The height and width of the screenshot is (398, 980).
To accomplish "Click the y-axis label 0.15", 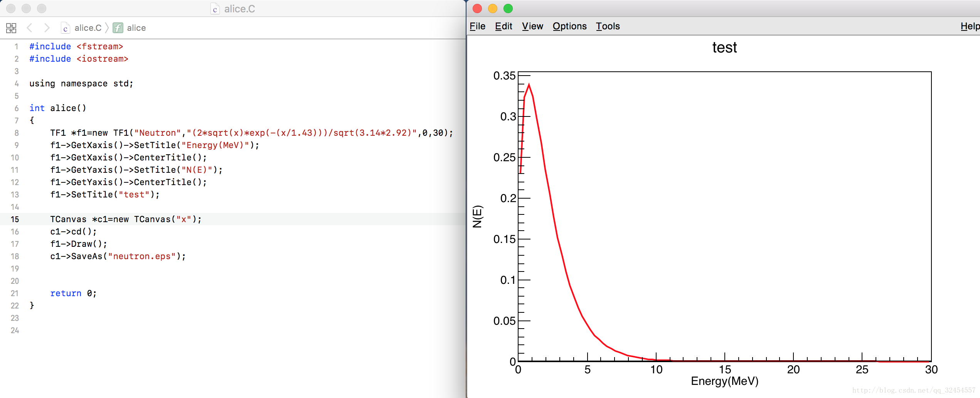I will pyautogui.click(x=504, y=239).
